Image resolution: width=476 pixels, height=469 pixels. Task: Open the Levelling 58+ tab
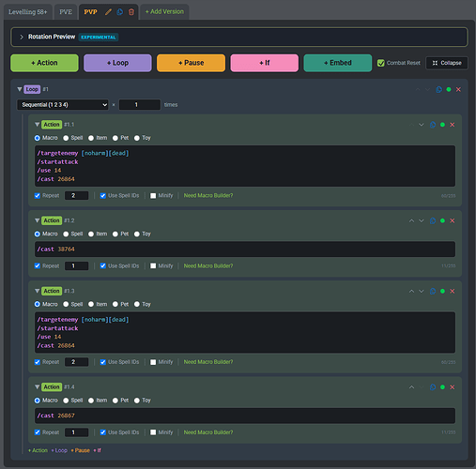[28, 12]
